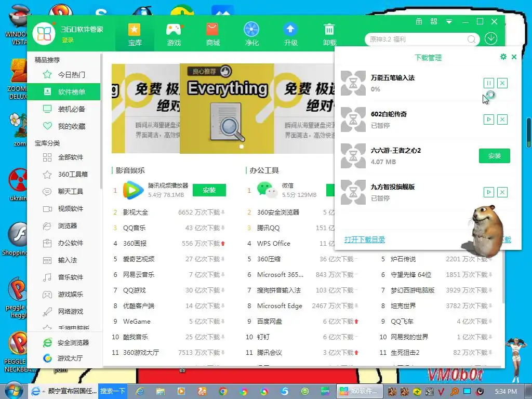
Task: Remove 九方智投旗舰版 from downloads
Action: click(x=502, y=192)
